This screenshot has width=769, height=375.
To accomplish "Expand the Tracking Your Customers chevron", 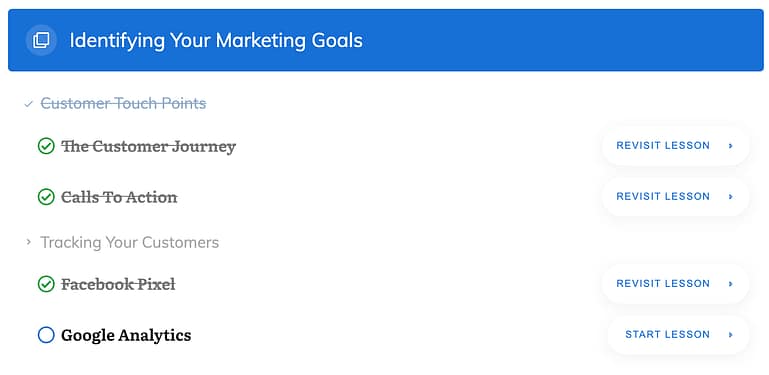I will pyautogui.click(x=28, y=242).
